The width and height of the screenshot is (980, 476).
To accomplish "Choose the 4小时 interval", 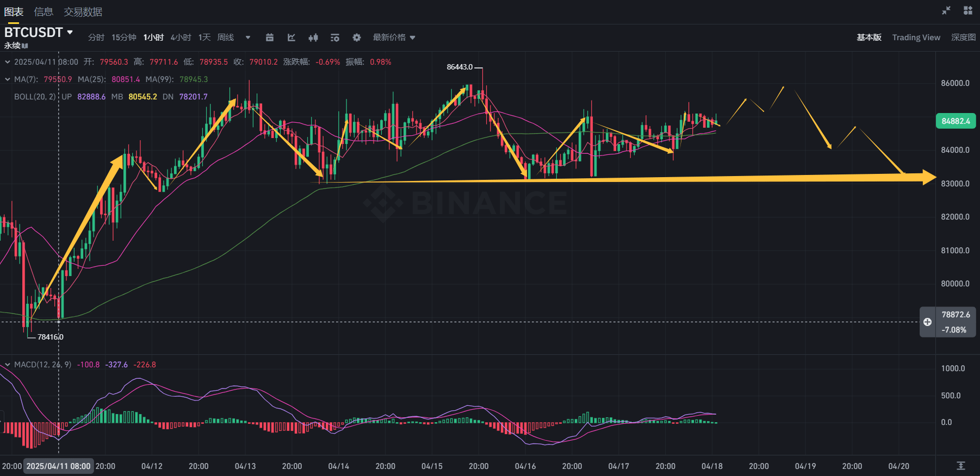I will pos(181,37).
